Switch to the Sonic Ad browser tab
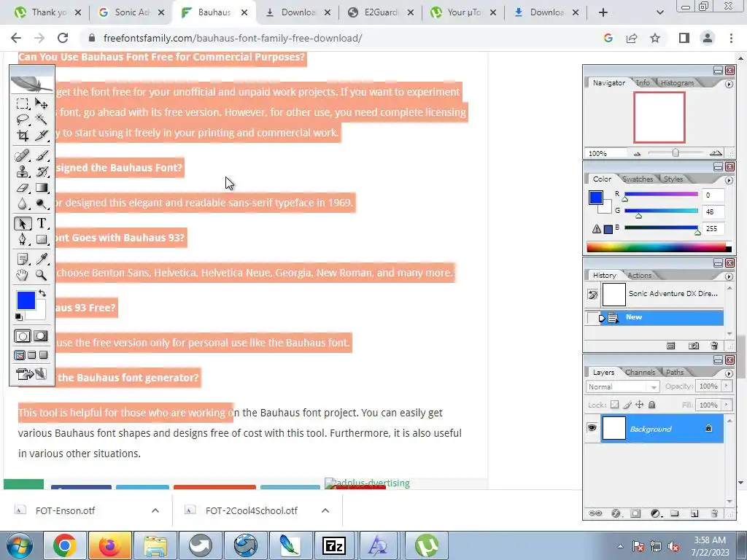747x560 pixels. (x=131, y=12)
